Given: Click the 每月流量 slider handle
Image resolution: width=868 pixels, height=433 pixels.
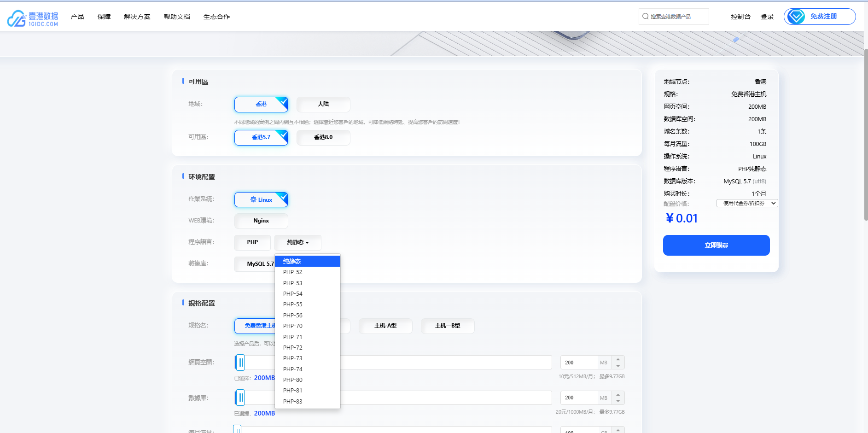Looking at the screenshot, I should click(x=237, y=429).
